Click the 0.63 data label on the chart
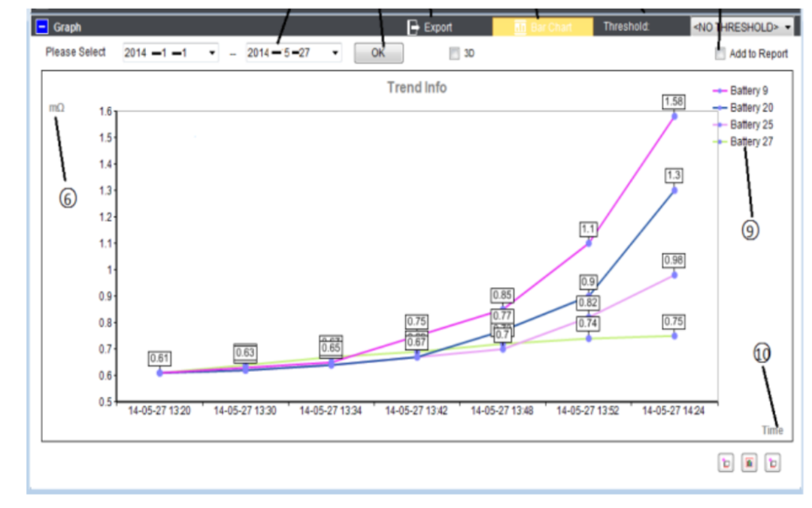The image size is (812, 508). point(245,352)
